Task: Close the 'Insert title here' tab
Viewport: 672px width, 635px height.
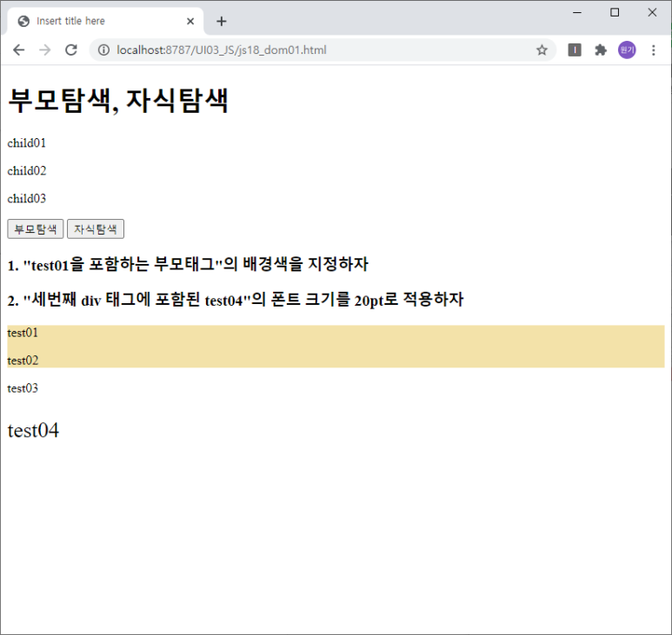Action: click(x=190, y=21)
